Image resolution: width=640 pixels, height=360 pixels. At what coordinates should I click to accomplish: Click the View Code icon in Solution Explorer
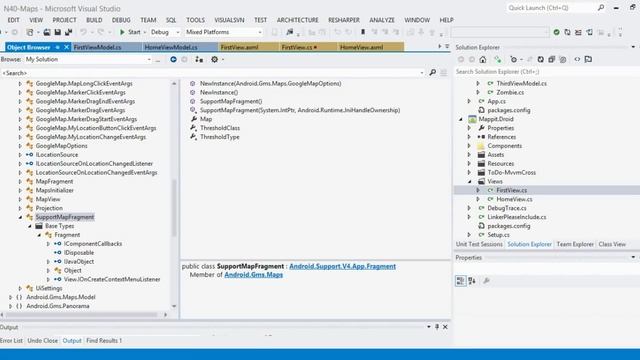577,60
